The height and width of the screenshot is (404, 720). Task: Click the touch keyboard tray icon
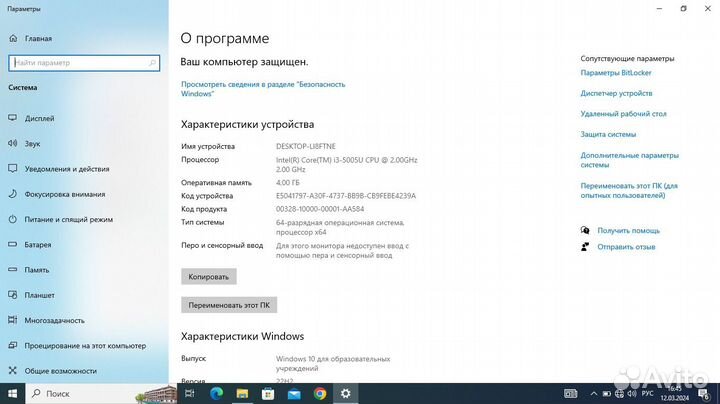click(570, 394)
